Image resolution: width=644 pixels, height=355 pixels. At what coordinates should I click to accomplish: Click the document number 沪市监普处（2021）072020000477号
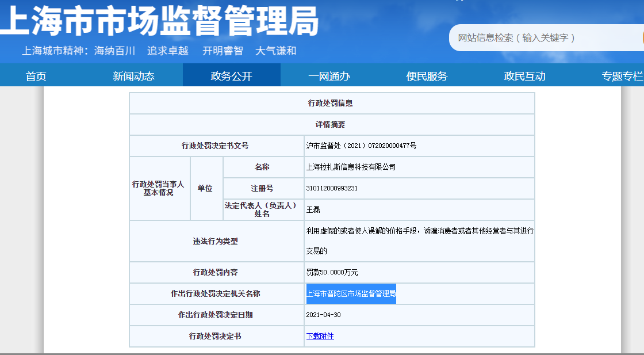[361, 146]
